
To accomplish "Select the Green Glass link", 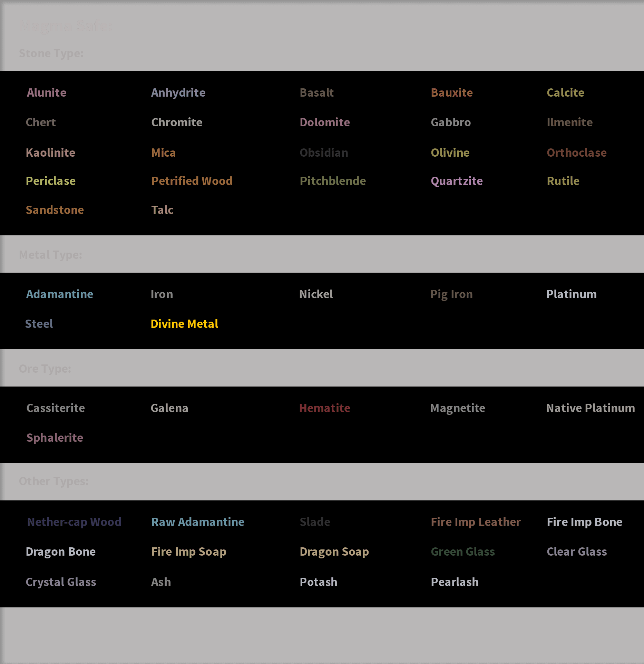I will pyautogui.click(x=463, y=551).
